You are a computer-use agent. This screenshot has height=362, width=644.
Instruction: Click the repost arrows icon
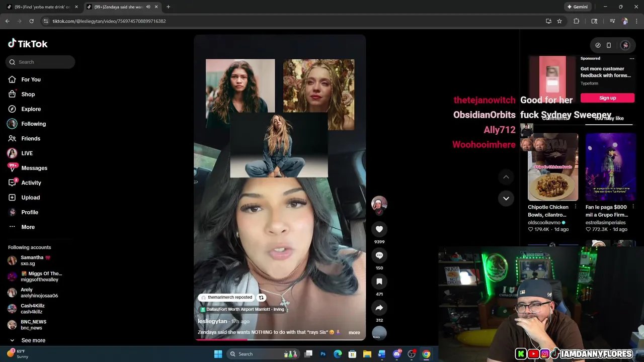pos(262,297)
